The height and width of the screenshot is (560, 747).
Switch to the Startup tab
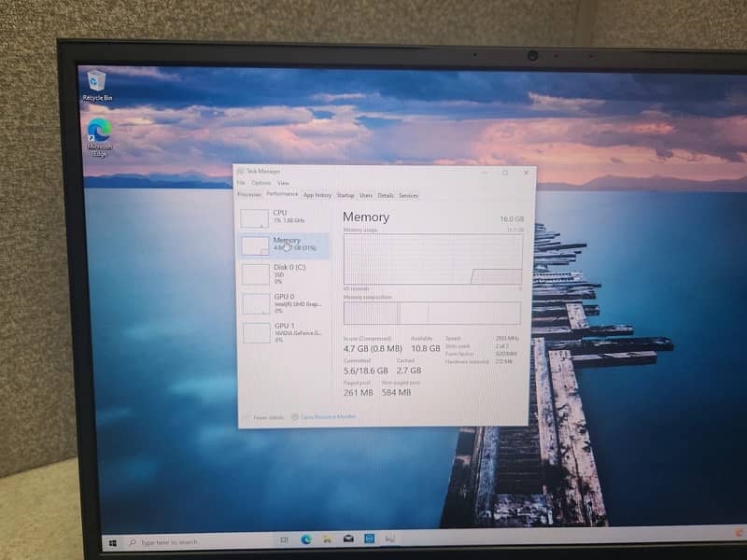tap(345, 195)
